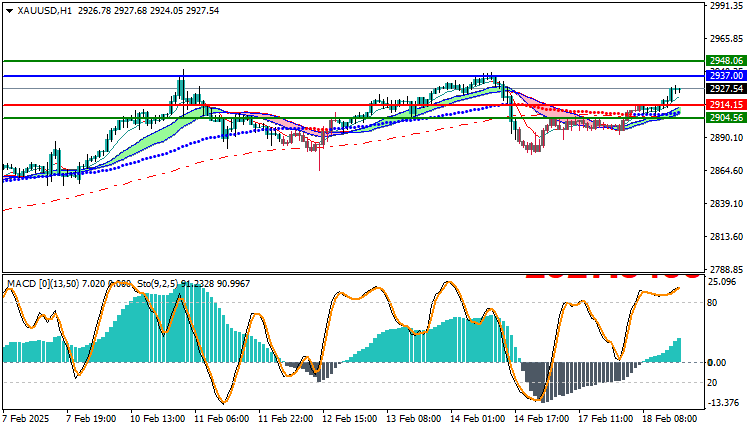Select the red 2914.15 price label
Image resolution: width=750 pixels, height=430 pixels.
pos(726,105)
